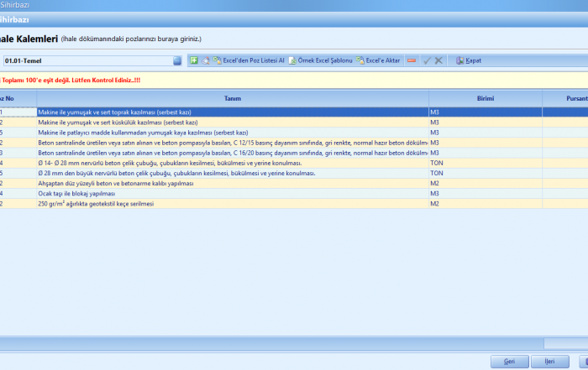Click the X cancel icon in toolbar

(x=438, y=60)
